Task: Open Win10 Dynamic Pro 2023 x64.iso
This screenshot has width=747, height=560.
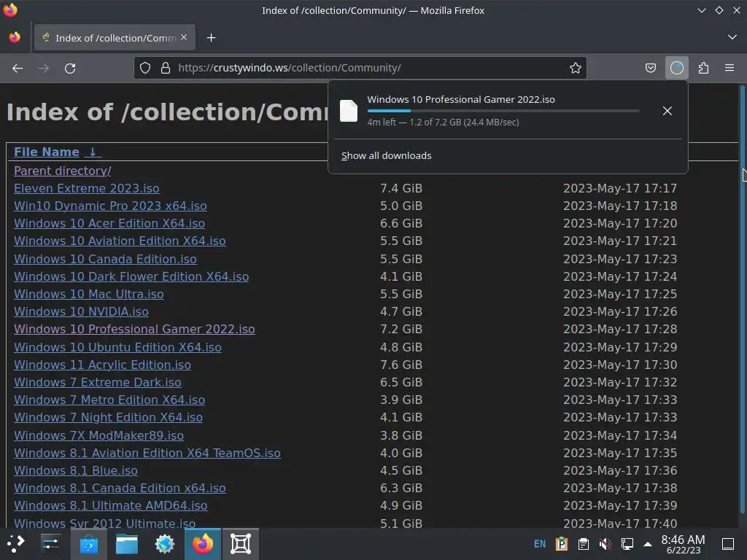Action: pos(110,206)
